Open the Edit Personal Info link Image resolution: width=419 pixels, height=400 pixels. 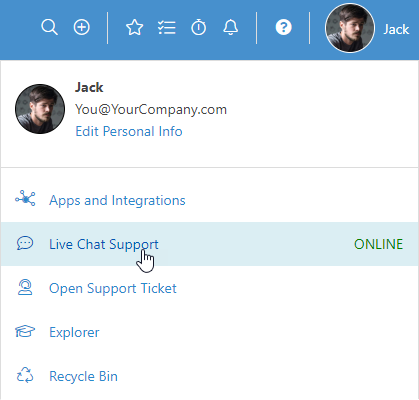pyautogui.click(x=129, y=131)
